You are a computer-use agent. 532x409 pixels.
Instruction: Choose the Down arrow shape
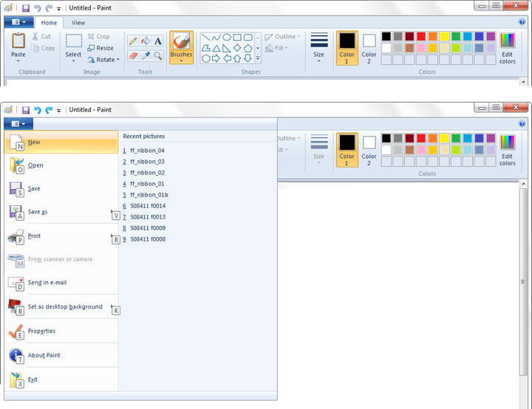[248, 58]
